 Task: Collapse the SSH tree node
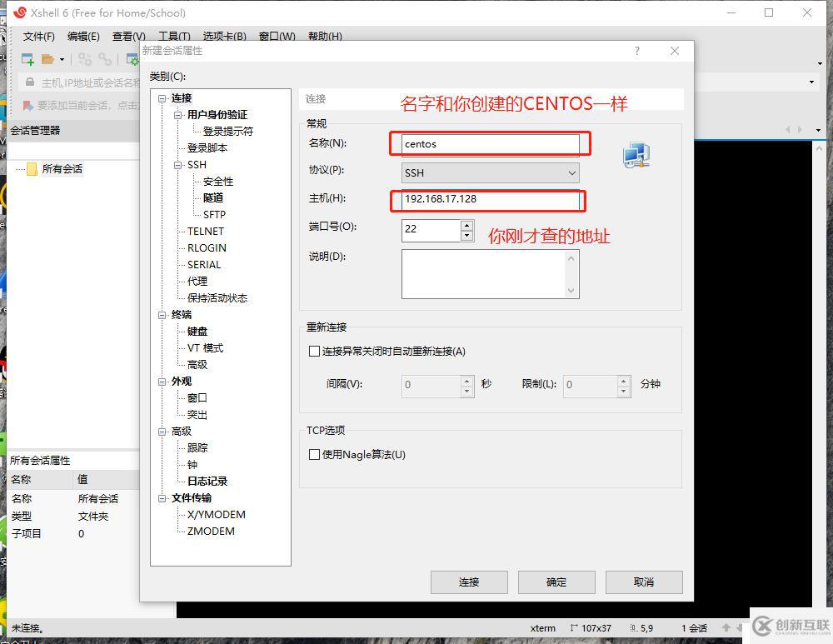coord(177,165)
